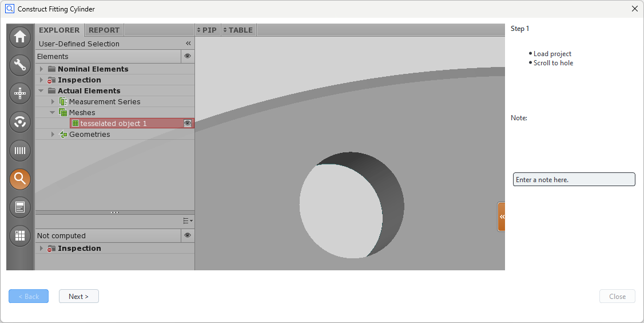644x323 pixels.
Task: Expand the Geometries tree node
Action: coord(53,135)
